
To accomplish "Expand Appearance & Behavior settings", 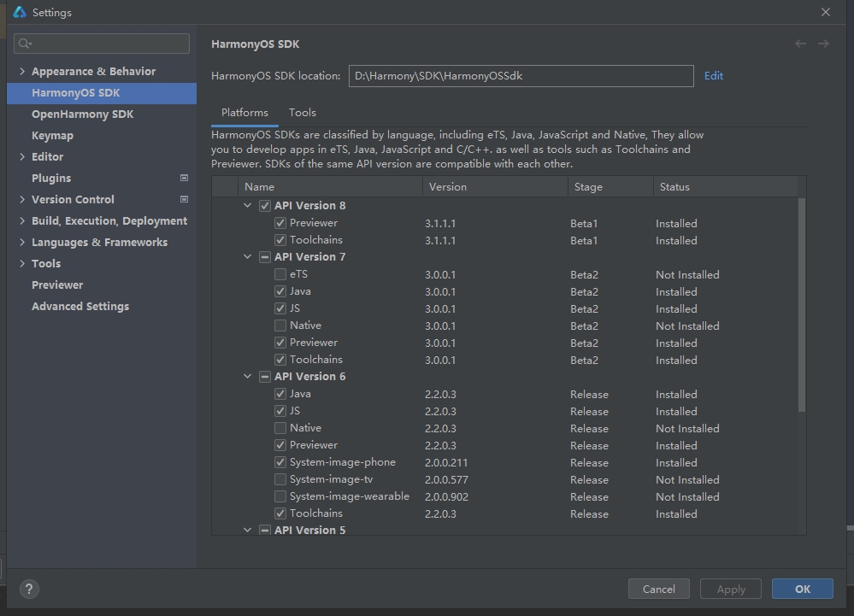I will click(21, 71).
